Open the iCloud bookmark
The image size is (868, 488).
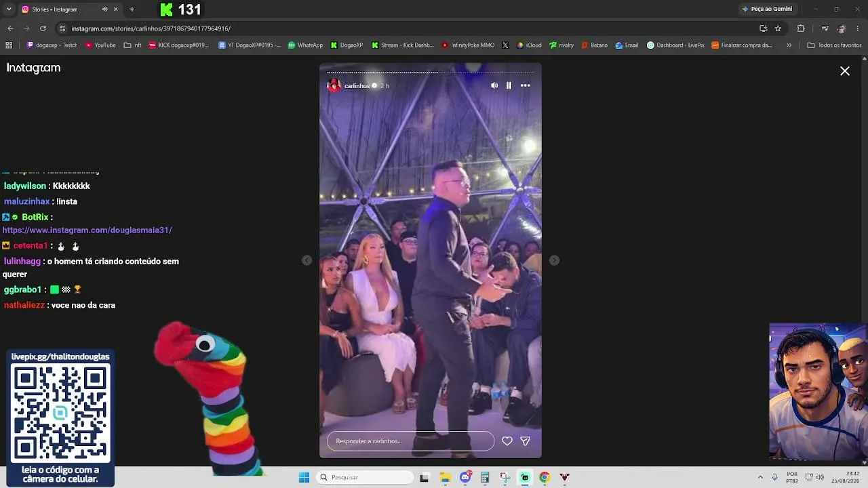(x=529, y=45)
